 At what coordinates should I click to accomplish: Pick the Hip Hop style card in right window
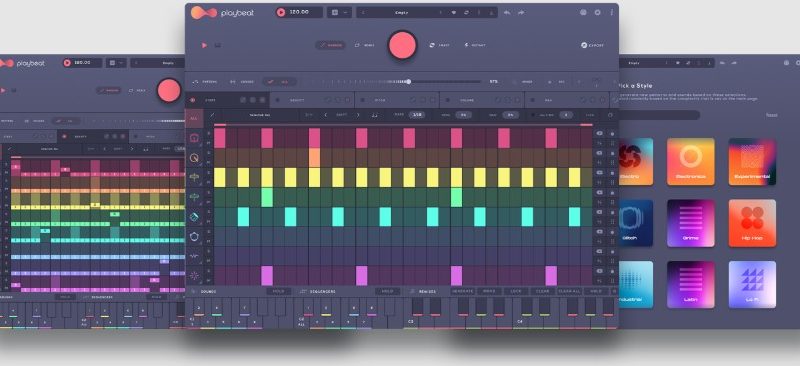[x=752, y=223]
